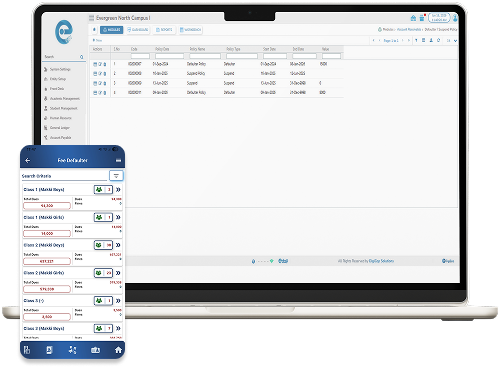Click the New button above the grid
The image size is (501, 367).
coord(97,40)
